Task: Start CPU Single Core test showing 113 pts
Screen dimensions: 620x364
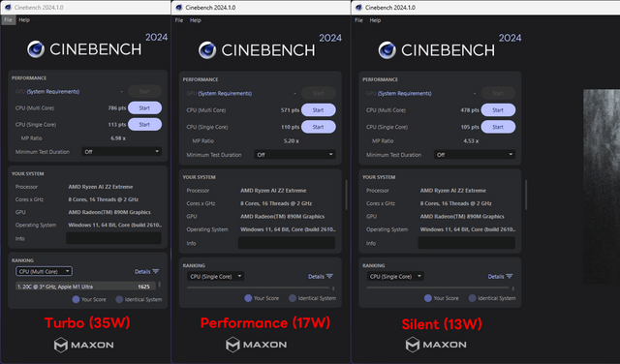Action: pyautogui.click(x=144, y=125)
